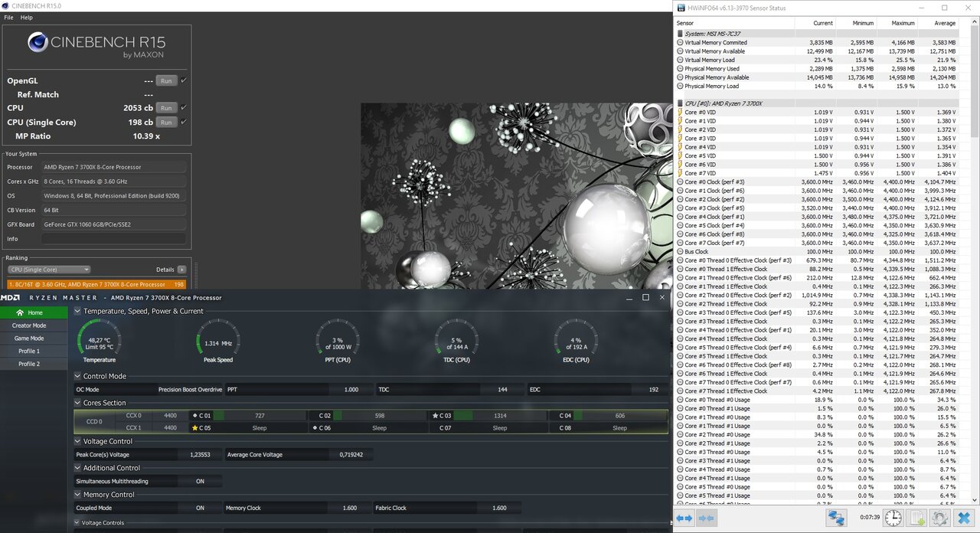Click the dot marker beside core C 01
This screenshot has width=980, height=533.
195,415
